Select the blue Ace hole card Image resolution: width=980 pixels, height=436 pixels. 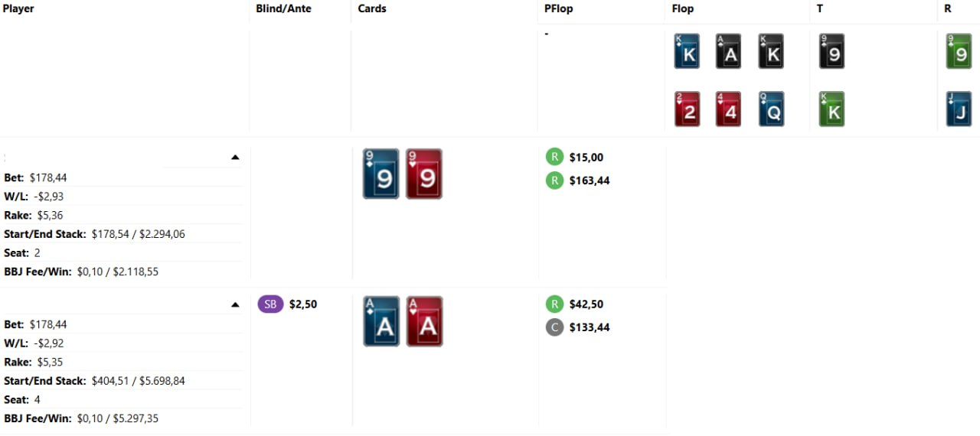[381, 322]
